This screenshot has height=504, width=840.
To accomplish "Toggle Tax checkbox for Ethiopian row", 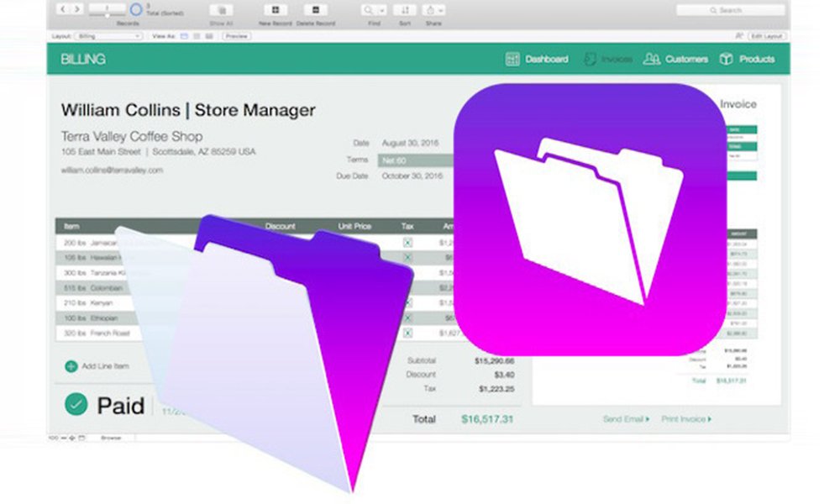I will click(x=407, y=318).
